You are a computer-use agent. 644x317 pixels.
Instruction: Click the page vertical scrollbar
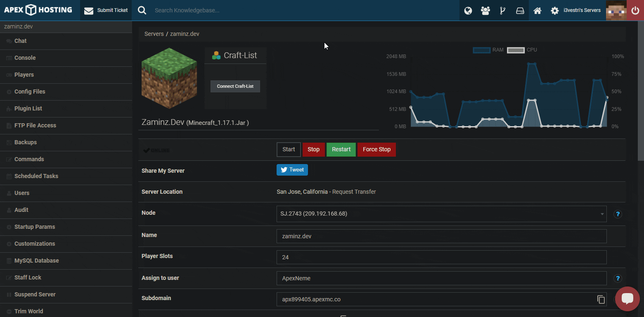pyautogui.click(x=641, y=91)
